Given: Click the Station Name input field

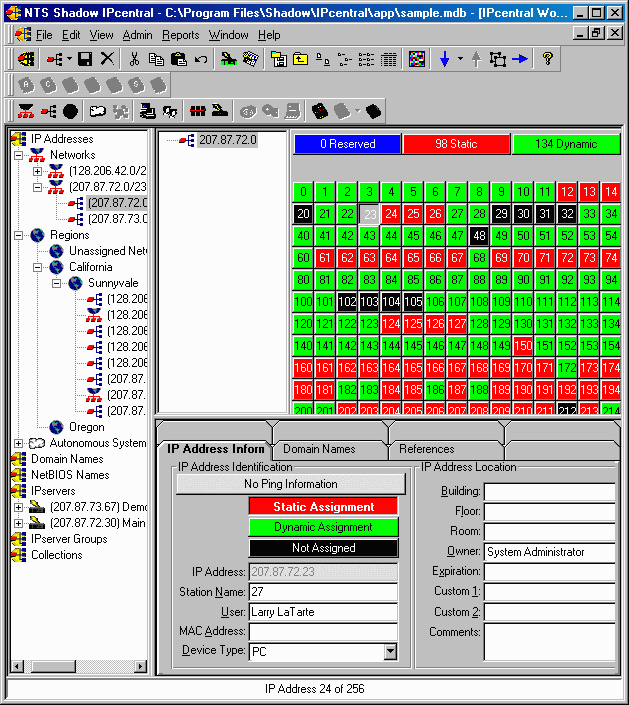Looking at the screenshot, I should click(x=323, y=592).
